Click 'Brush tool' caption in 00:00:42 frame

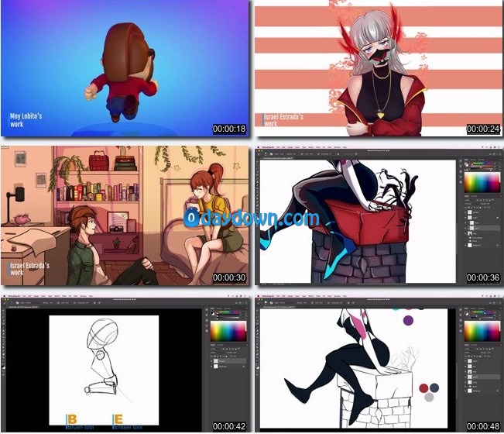[81, 427]
